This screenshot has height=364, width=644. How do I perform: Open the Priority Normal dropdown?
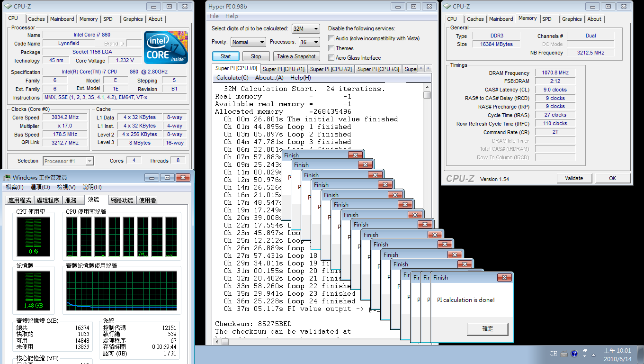click(x=248, y=42)
